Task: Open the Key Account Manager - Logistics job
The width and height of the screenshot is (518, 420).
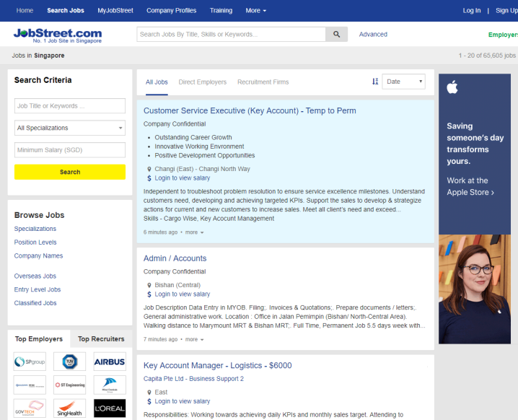Action: click(x=217, y=365)
